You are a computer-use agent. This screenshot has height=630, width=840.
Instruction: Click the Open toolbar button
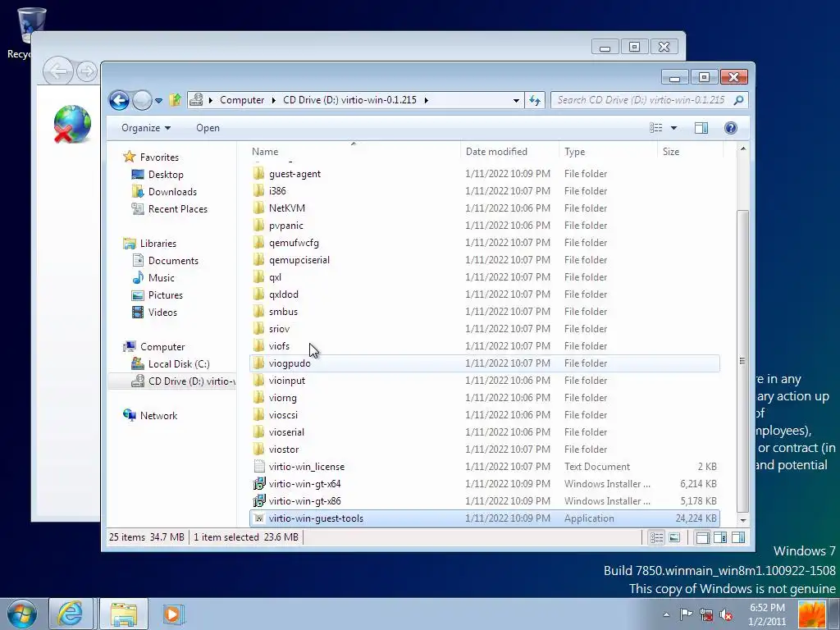point(208,127)
